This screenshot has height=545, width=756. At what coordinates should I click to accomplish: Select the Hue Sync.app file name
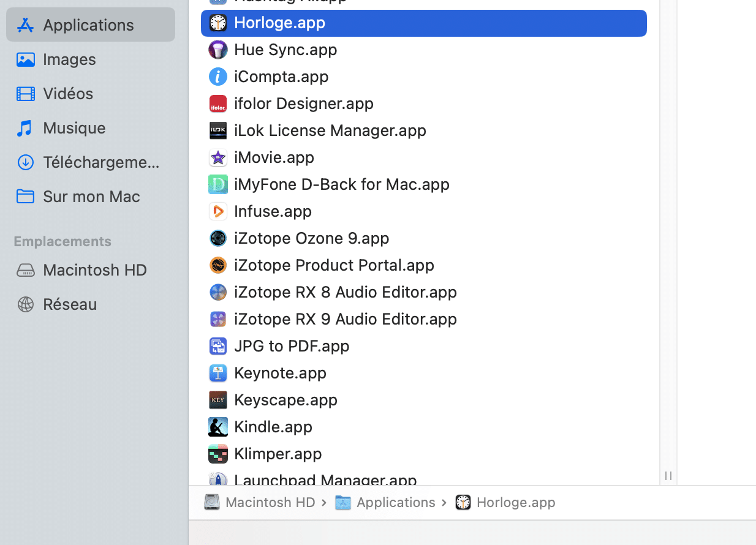click(285, 50)
